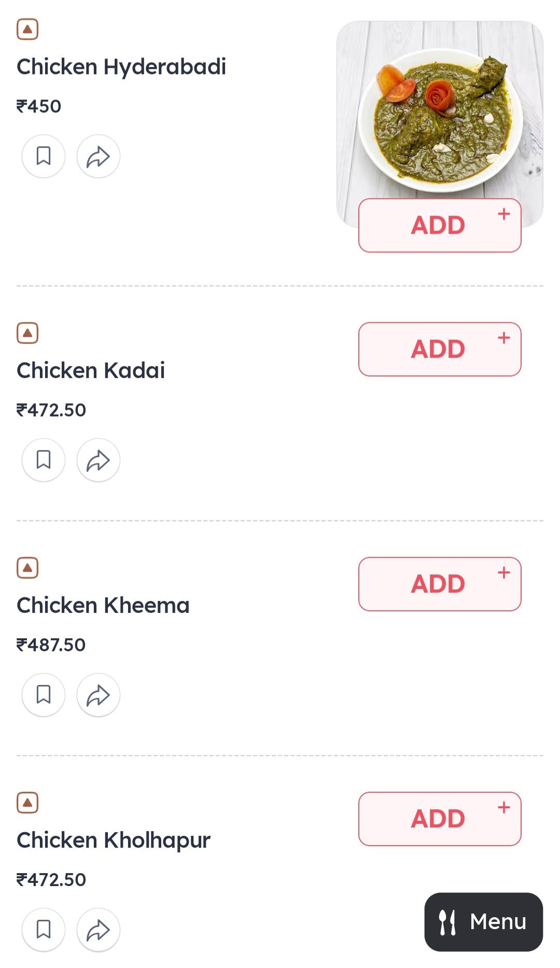Add Chicken Kholhapur to cart
Viewport: 560px width, 968px height.
click(x=440, y=819)
